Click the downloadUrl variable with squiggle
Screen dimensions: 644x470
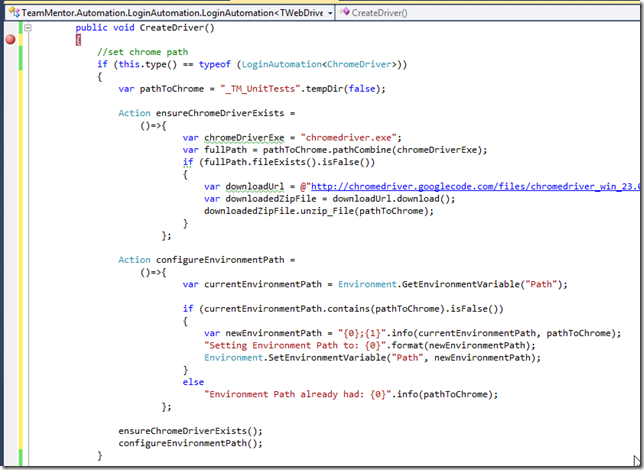tap(255, 187)
